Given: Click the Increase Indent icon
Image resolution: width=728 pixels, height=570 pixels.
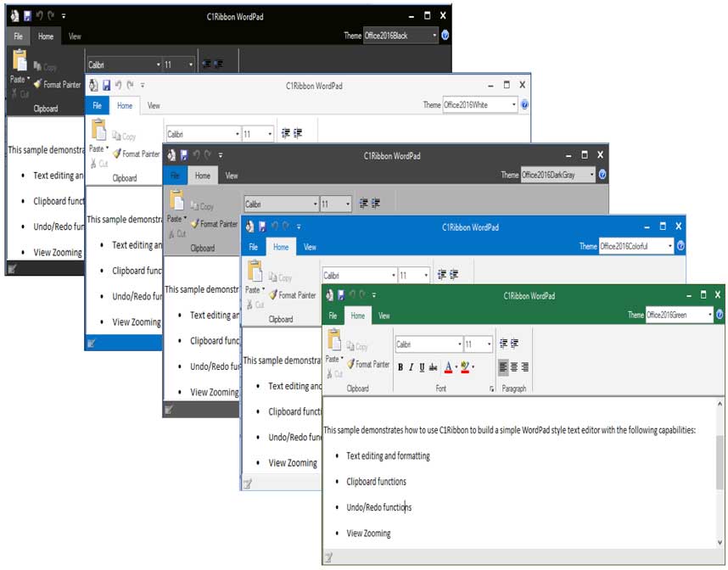Looking at the screenshot, I should (x=513, y=343).
